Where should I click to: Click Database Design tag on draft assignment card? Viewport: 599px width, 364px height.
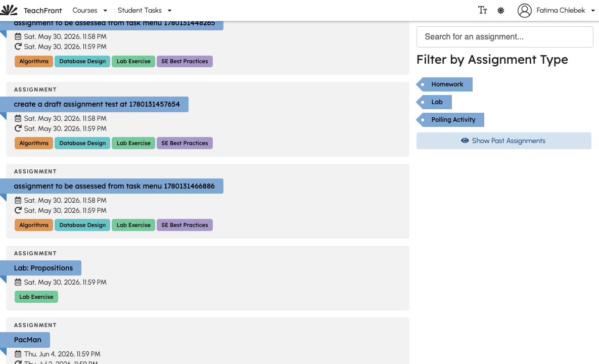click(82, 143)
